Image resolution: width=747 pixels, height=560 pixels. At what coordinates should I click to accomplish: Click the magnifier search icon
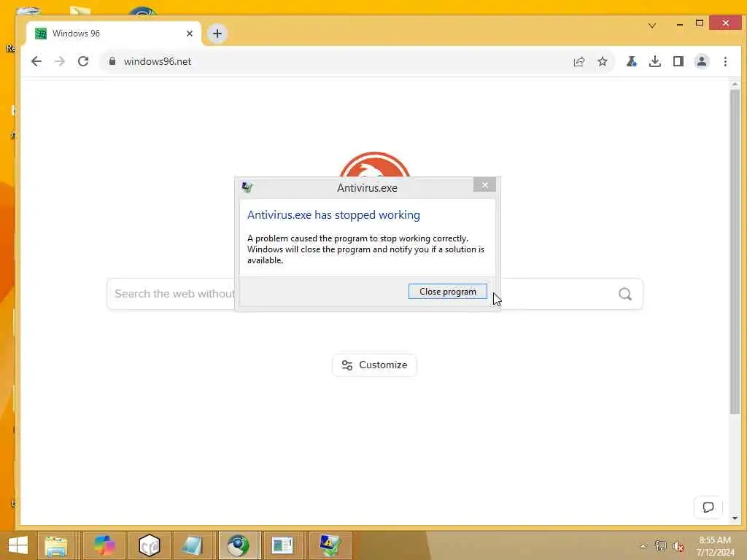click(625, 294)
